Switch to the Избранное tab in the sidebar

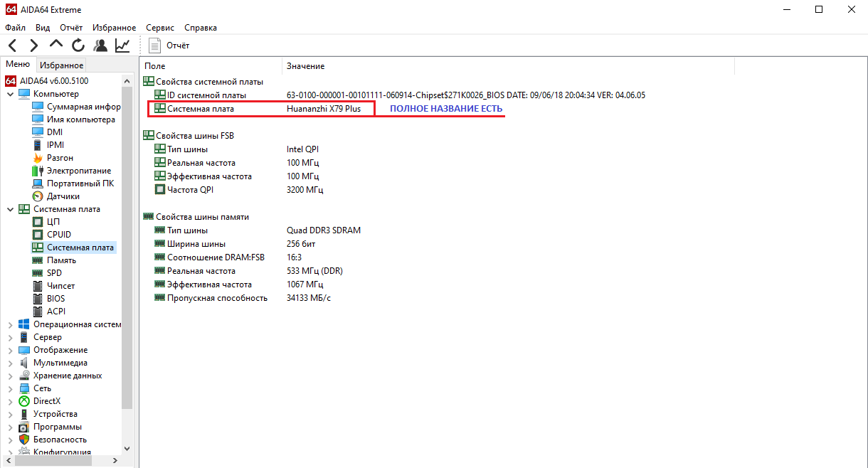click(x=61, y=65)
